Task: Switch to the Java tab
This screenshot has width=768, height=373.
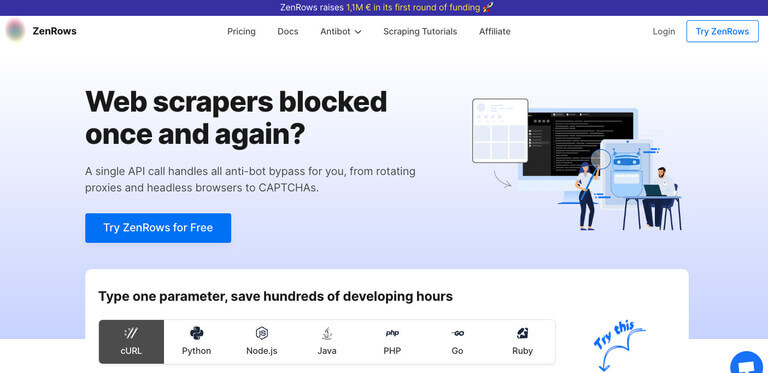Action: click(327, 342)
